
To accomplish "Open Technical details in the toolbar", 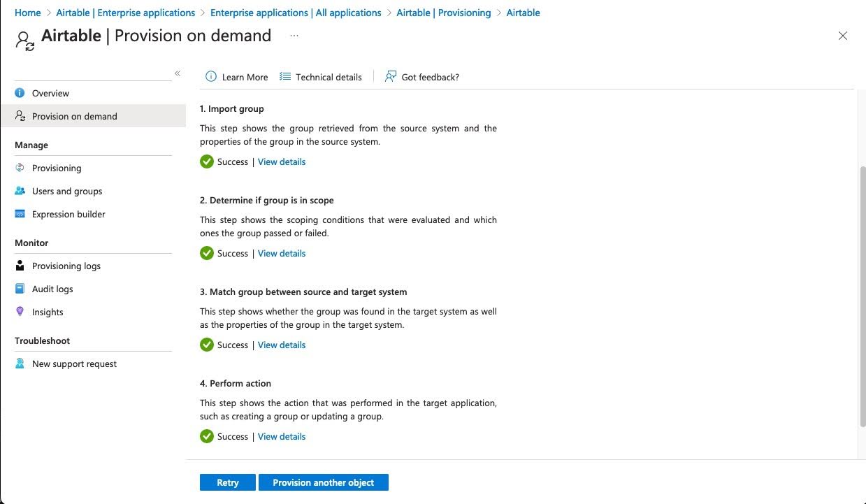I will pyautogui.click(x=321, y=77).
